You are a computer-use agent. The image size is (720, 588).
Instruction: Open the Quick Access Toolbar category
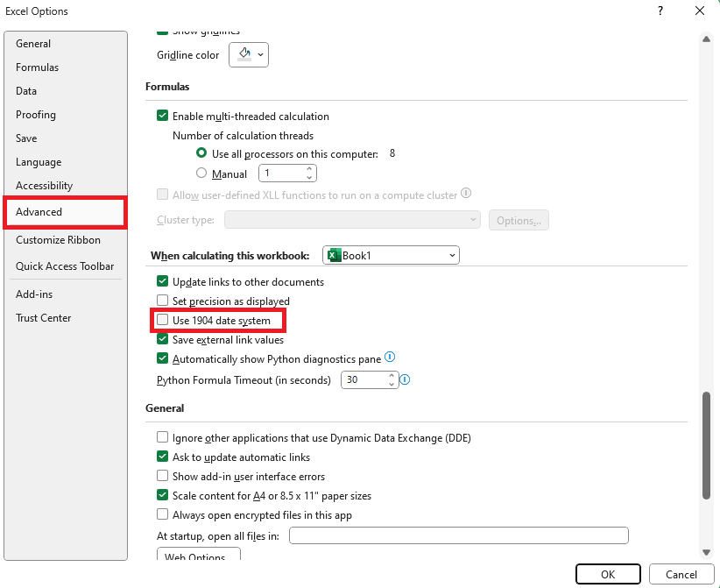[65, 266]
